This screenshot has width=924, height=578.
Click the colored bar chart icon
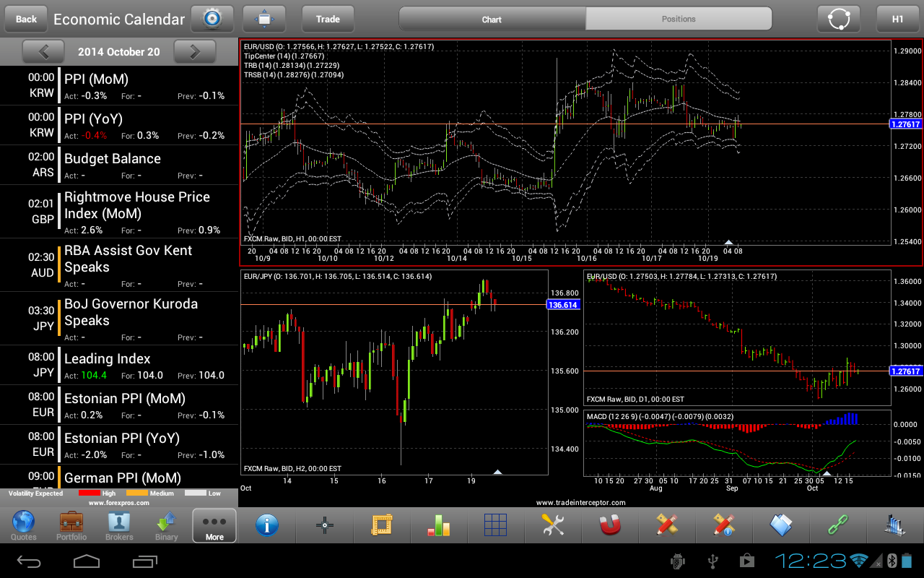(x=438, y=525)
